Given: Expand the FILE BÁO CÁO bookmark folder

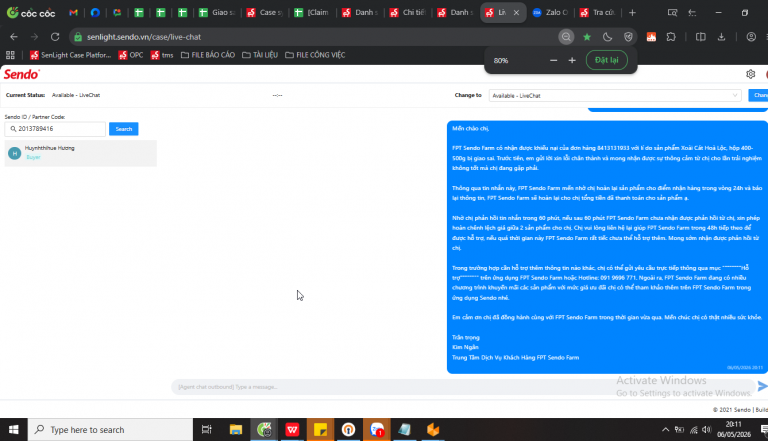Looking at the screenshot, I should [208, 55].
